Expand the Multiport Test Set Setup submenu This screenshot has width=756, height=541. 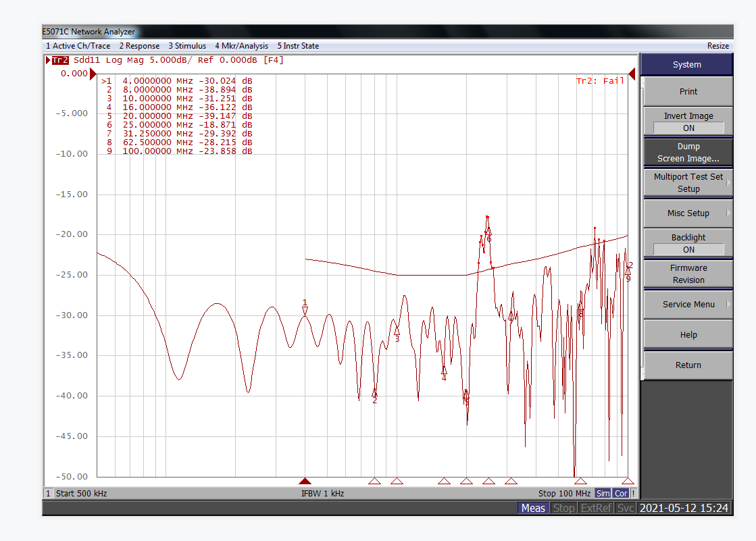[687, 183]
